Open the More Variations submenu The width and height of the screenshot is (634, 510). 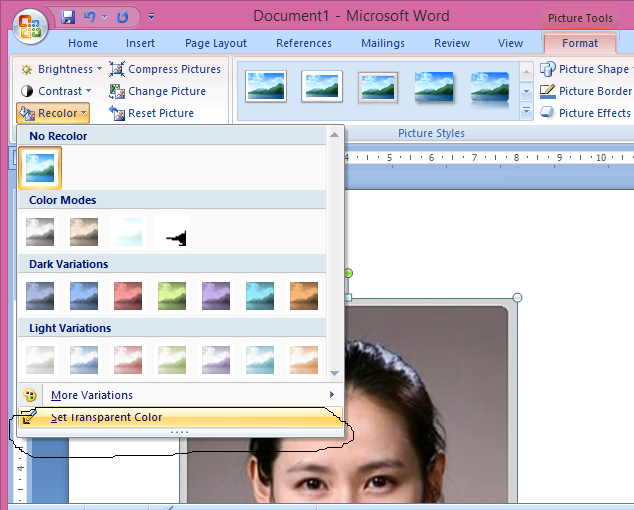180,395
